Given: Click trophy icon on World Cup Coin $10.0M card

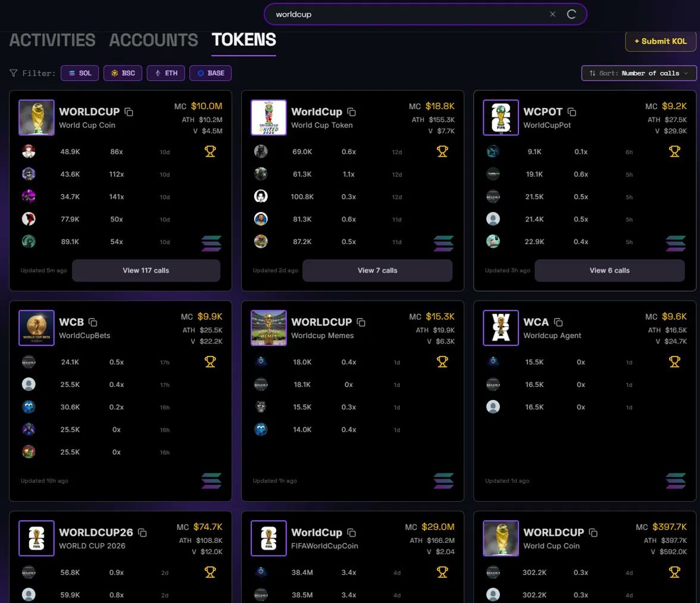Looking at the screenshot, I should (210, 151).
